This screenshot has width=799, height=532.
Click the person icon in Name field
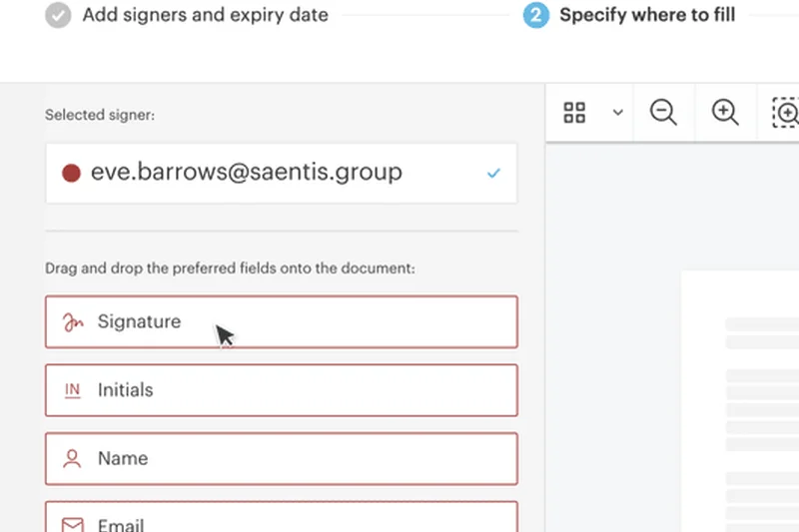[72, 459]
